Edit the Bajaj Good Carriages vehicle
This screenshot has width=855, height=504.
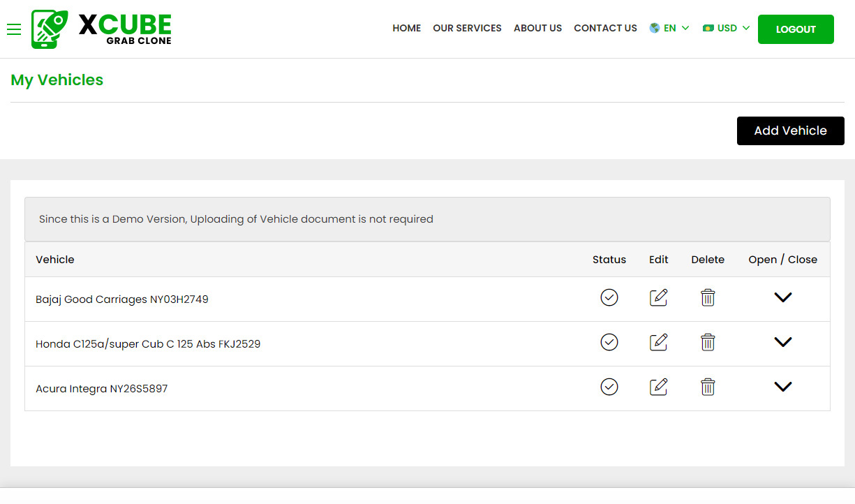tap(658, 298)
